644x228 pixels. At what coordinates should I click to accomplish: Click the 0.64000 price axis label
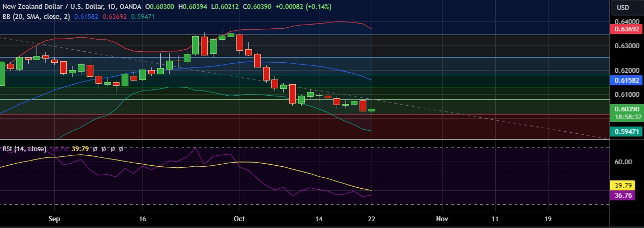(x=626, y=21)
